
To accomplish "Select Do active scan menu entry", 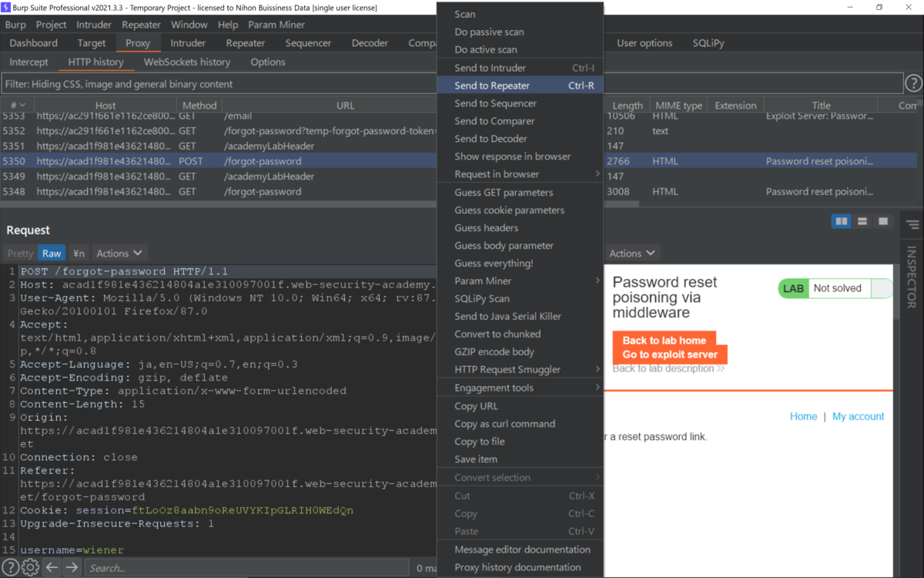I will pyautogui.click(x=520, y=49).
